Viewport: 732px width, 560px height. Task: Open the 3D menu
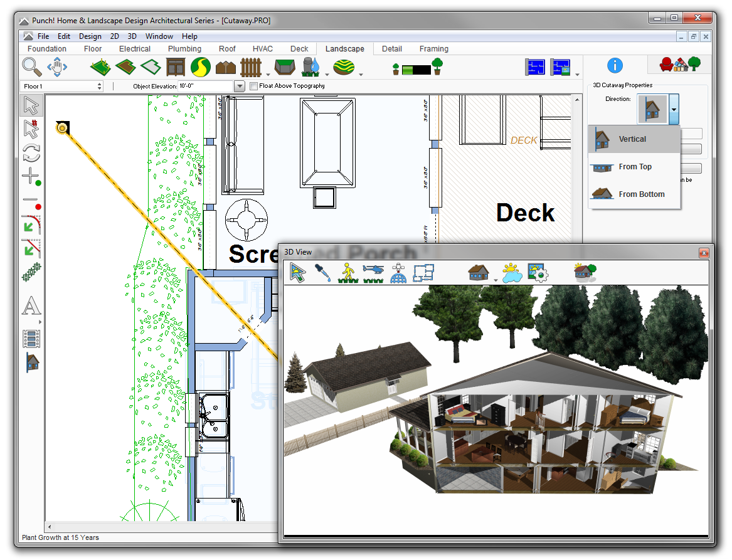click(132, 36)
